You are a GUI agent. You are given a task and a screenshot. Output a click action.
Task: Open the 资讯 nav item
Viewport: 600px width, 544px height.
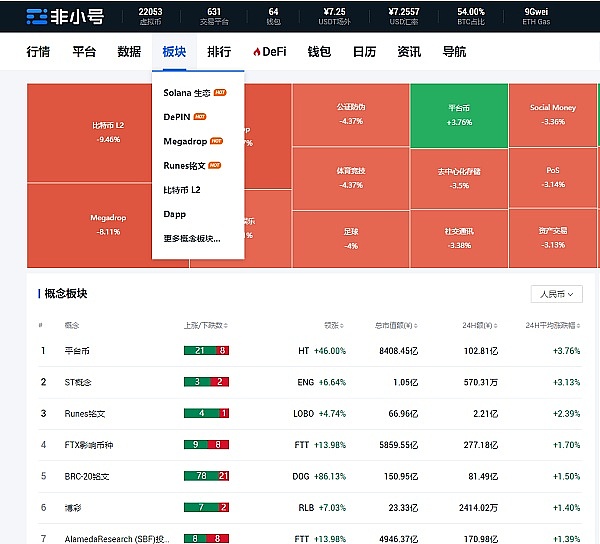coord(409,52)
